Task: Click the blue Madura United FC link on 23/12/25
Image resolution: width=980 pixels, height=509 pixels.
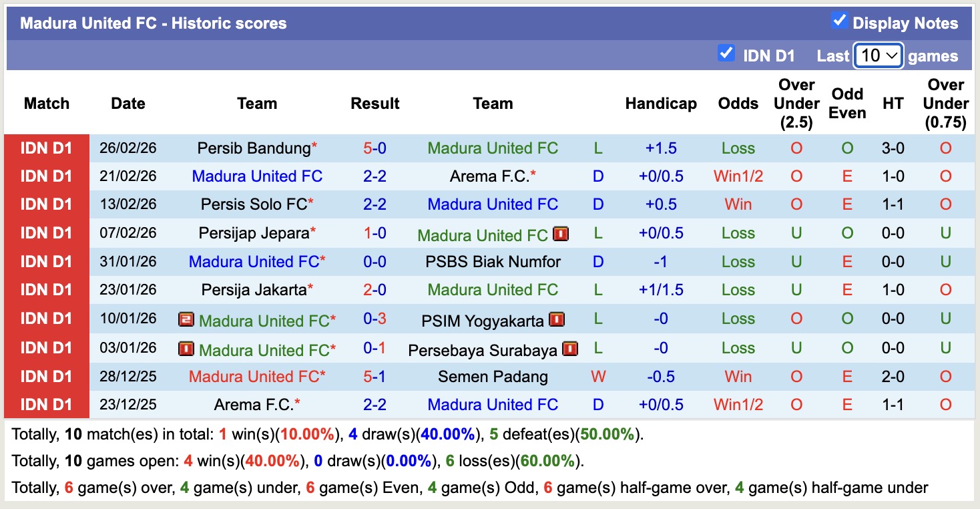Action: coord(493,404)
